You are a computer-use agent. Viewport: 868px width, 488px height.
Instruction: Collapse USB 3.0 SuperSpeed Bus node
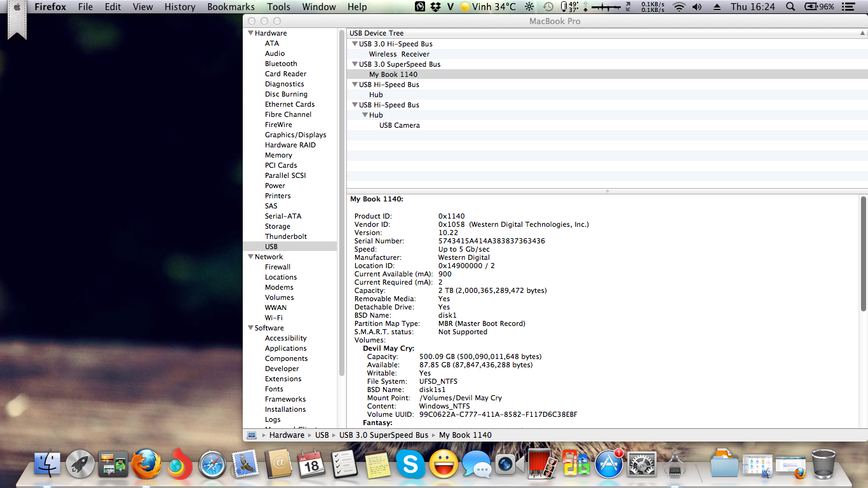tap(355, 64)
